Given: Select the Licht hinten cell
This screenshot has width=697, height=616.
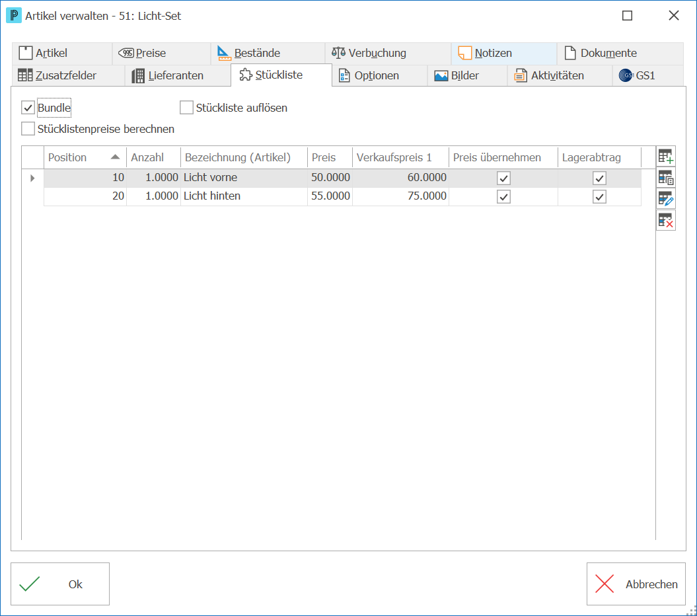Looking at the screenshot, I should tap(244, 196).
